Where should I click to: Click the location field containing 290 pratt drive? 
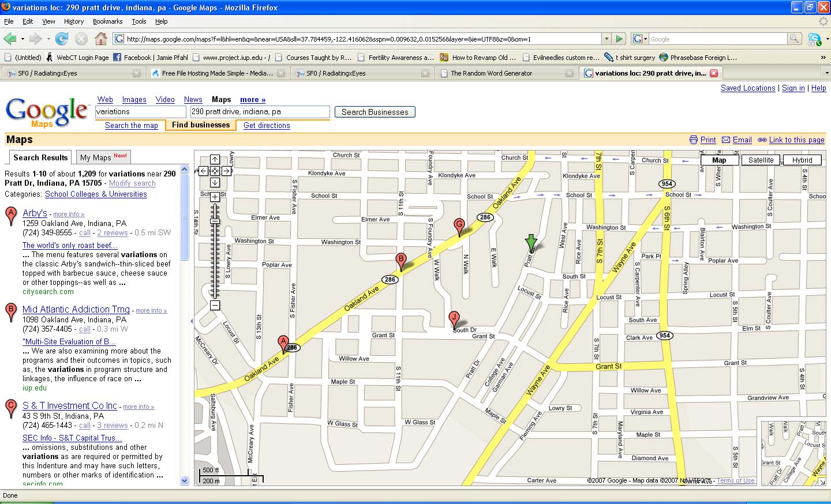[259, 112]
